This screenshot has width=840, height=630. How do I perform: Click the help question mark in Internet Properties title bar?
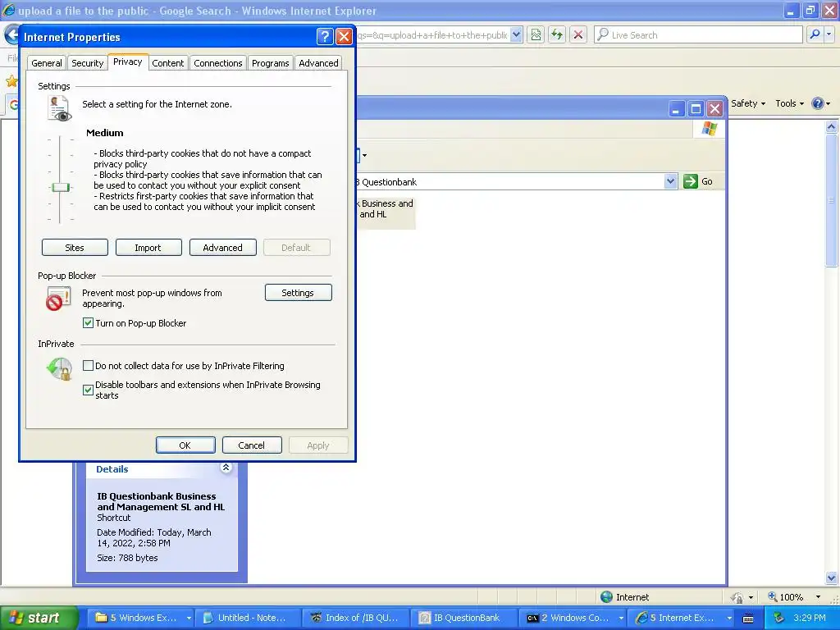[x=325, y=36]
